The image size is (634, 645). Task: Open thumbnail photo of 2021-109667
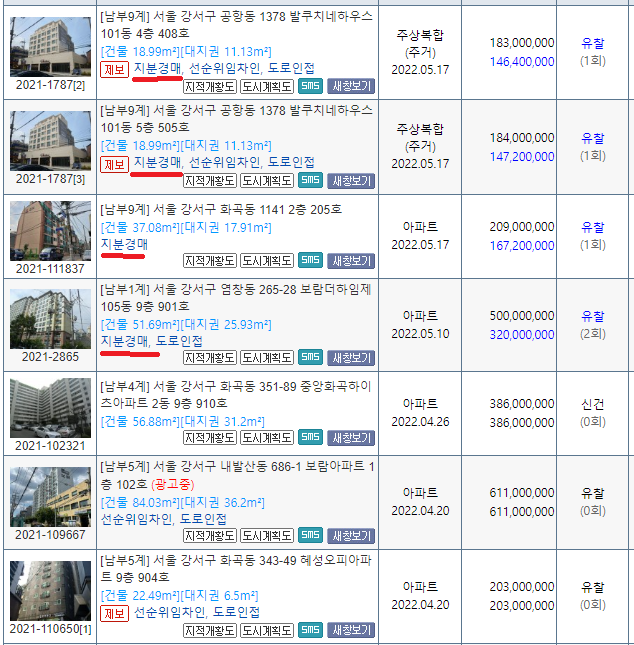pyautogui.click(x=50, y=497)
